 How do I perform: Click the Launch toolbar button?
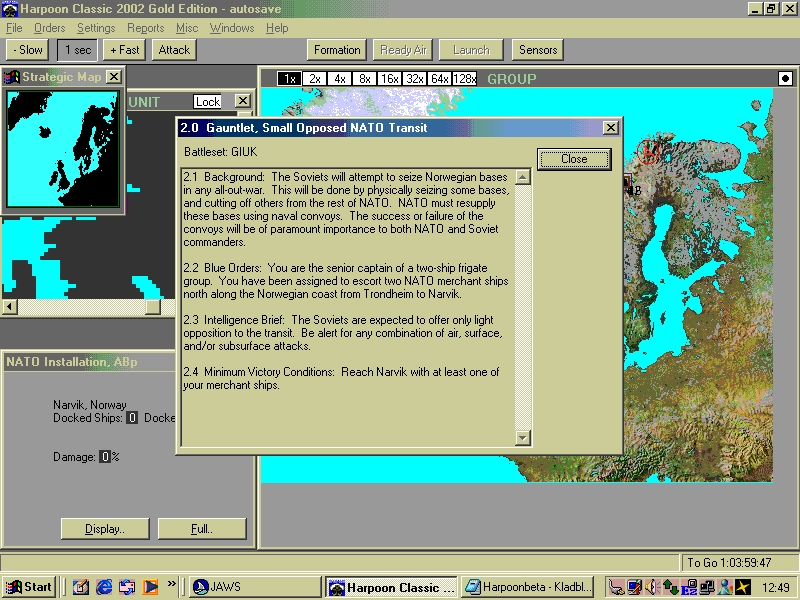(x=471, y=50)
